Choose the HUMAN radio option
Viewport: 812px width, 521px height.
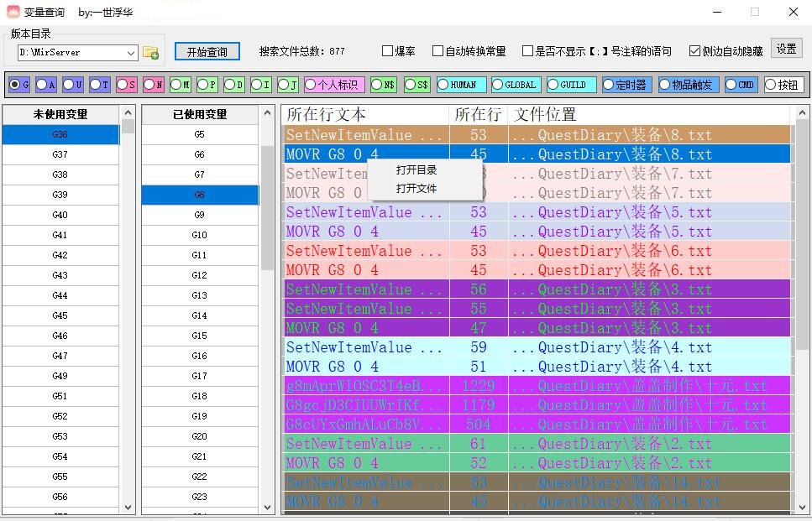[x=461, y=85]
